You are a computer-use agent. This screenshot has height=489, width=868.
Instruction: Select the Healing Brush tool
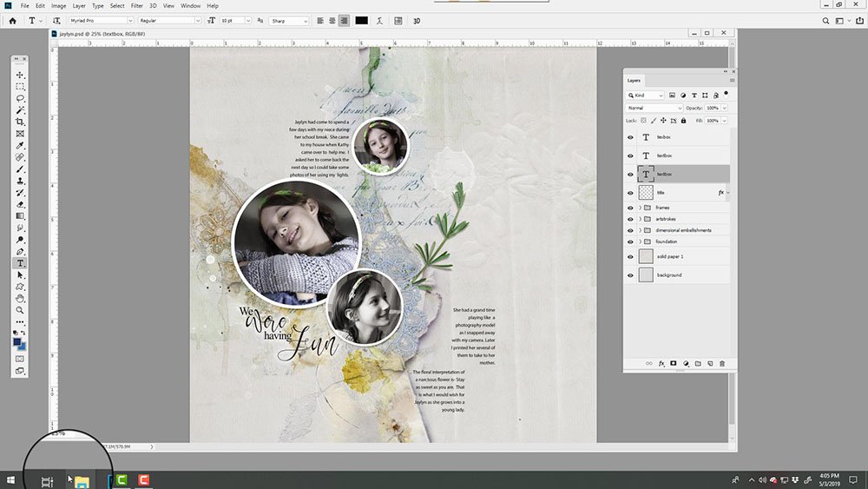point(20,157)
